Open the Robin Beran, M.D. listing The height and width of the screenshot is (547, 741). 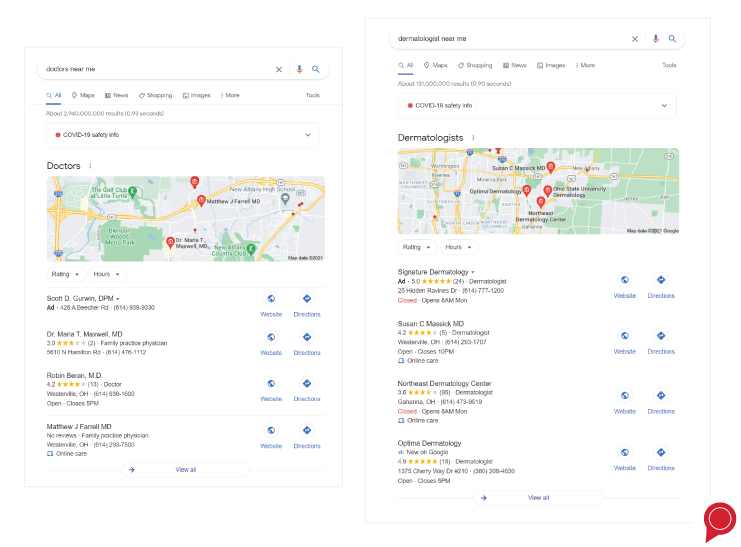[75, 375]
